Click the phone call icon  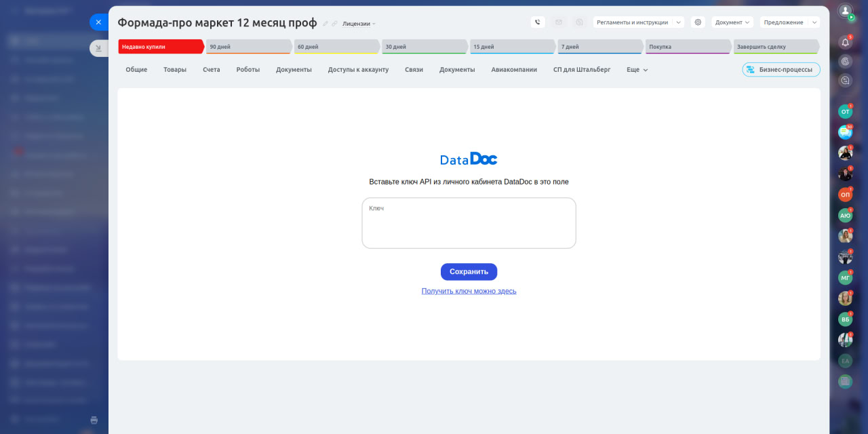538,22
